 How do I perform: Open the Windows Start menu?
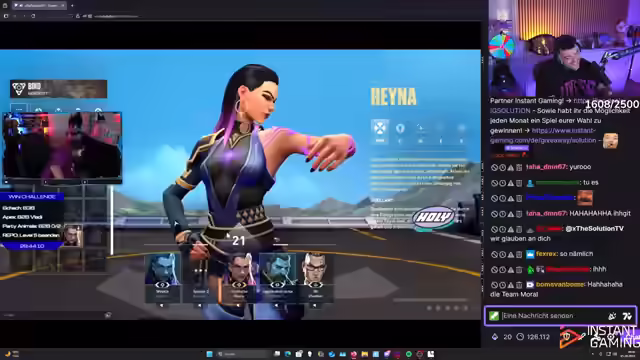(x=209, y=354)
